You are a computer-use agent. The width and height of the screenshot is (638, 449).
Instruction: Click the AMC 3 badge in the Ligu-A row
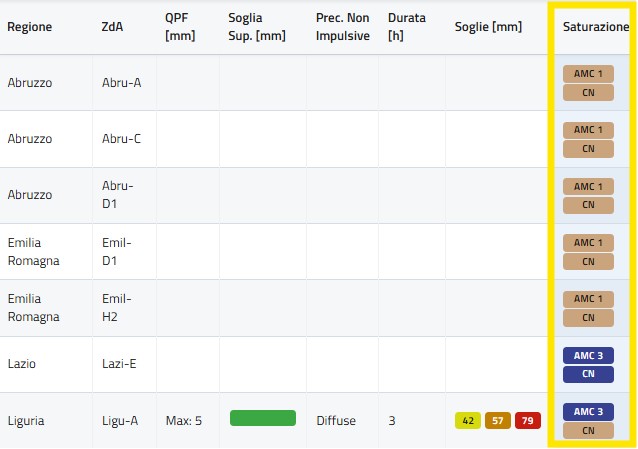588,411
